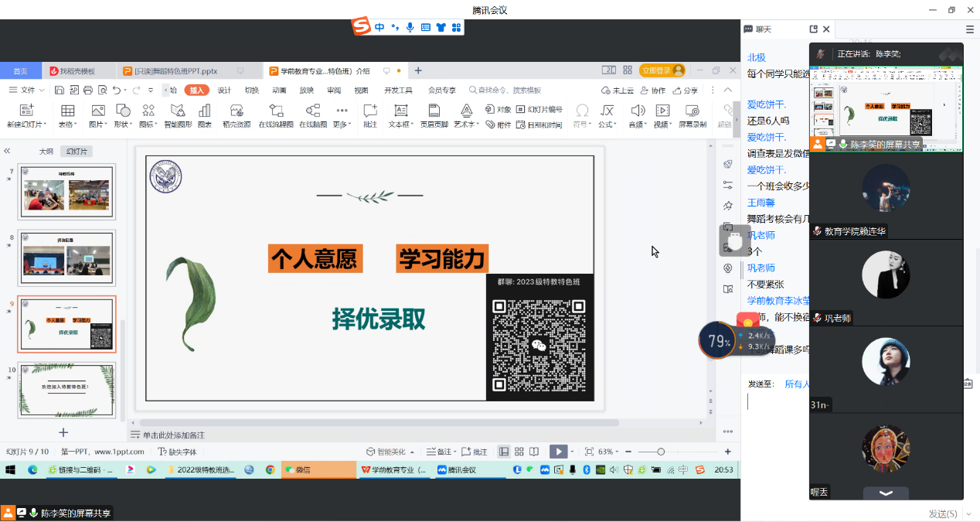Click the 立即登录 login button

pos(662,70)
